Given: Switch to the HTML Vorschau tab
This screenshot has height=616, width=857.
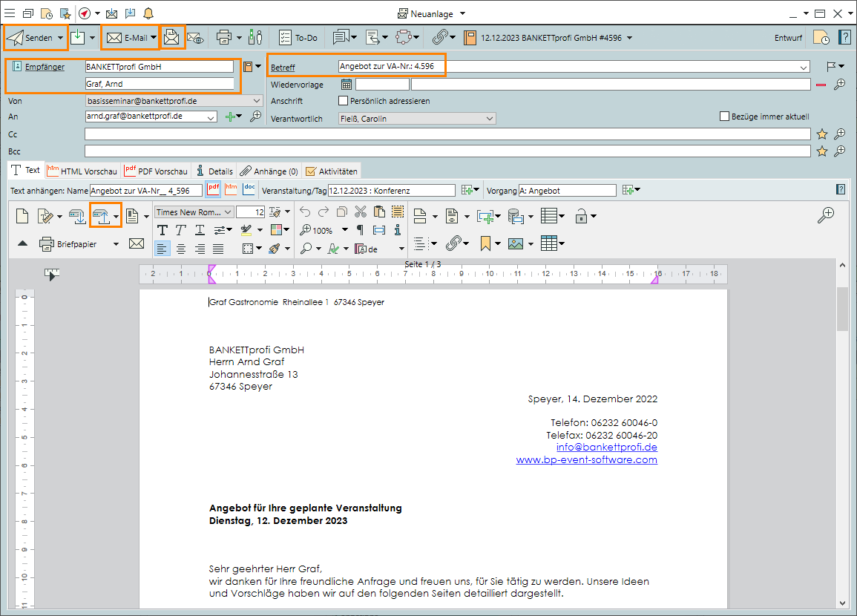Looking at the screenshot, I should point(82,171).
